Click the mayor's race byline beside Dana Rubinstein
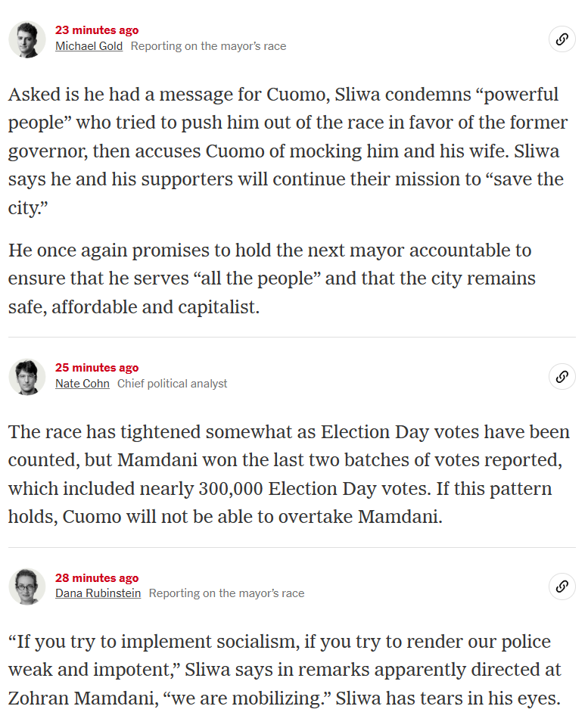 click(226, 593)
